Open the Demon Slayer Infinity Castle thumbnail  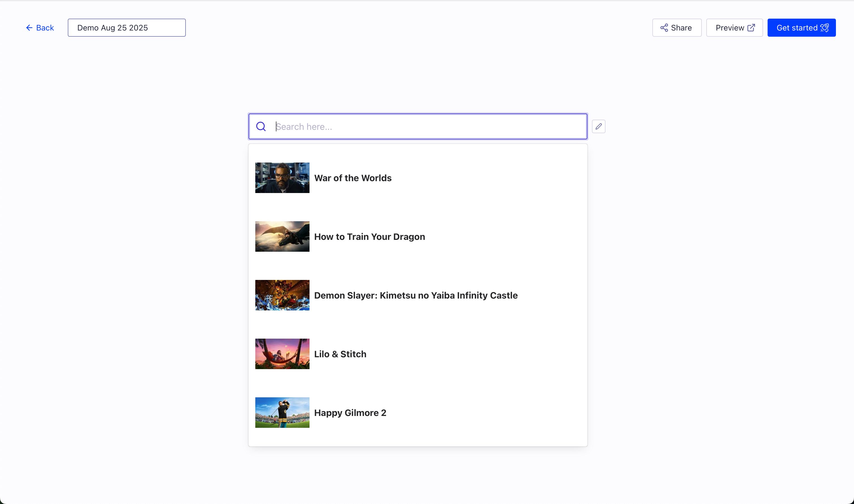[x=282, y=295]
